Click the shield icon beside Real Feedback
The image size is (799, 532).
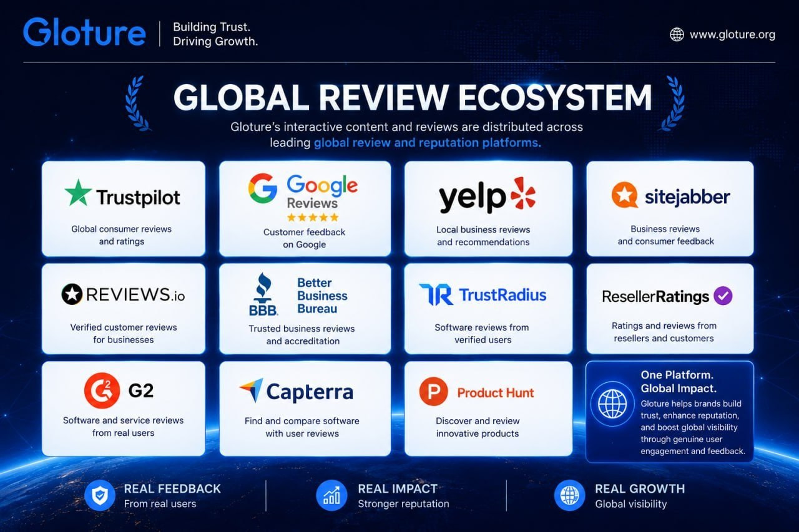point(100,496)
